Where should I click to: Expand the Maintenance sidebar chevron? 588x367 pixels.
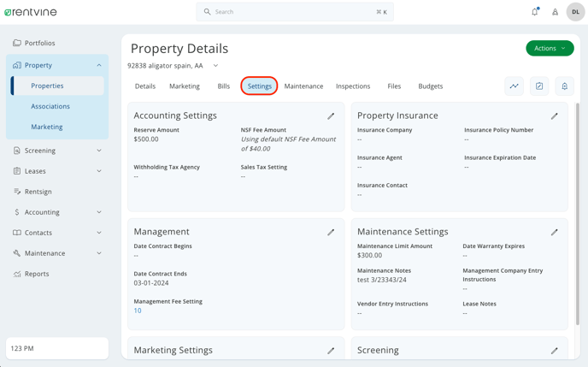tap(99, 253)
